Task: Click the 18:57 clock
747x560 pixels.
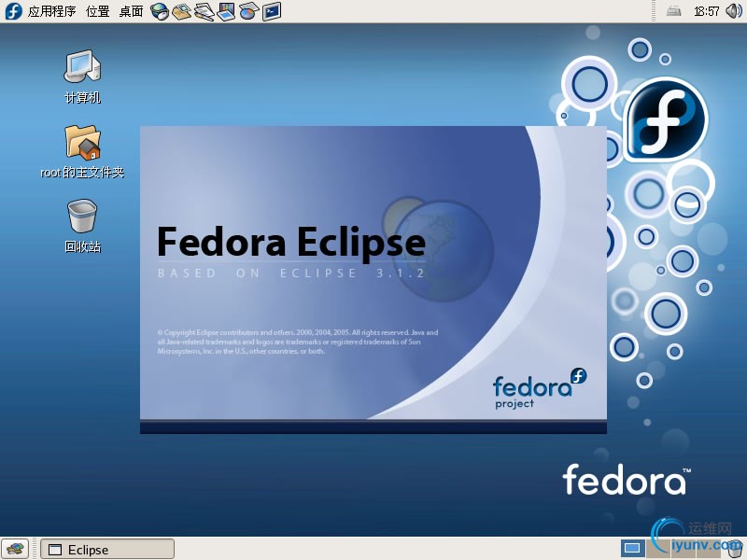Action: pyautogui.click(x=707, y=11)
